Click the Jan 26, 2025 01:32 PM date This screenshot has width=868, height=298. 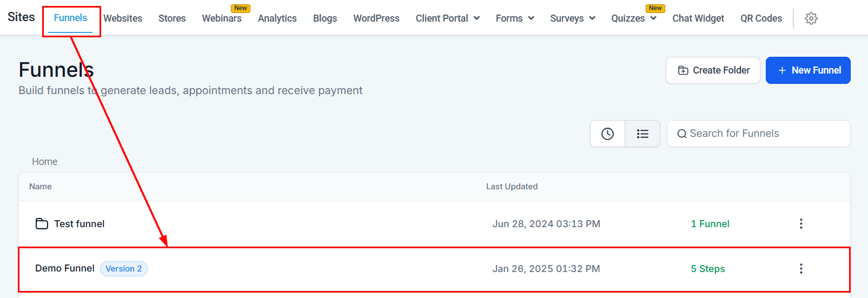click(x=546, y=269)
